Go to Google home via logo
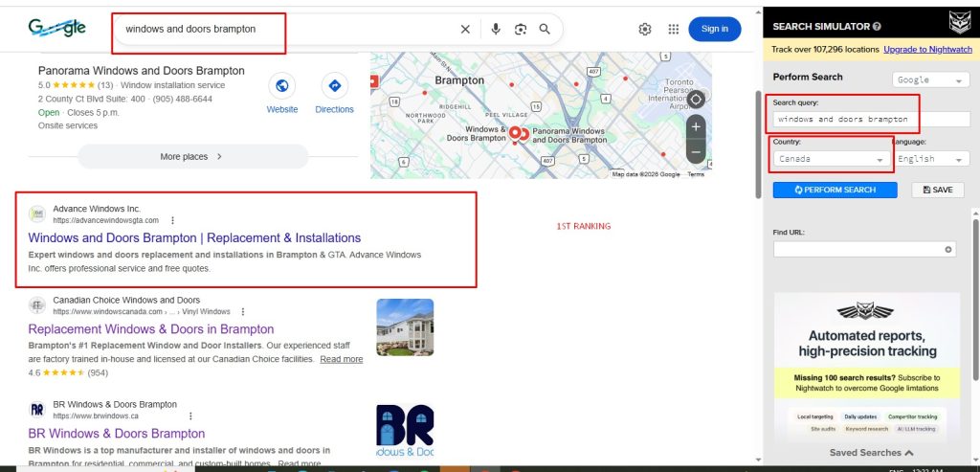 [56, 28]
